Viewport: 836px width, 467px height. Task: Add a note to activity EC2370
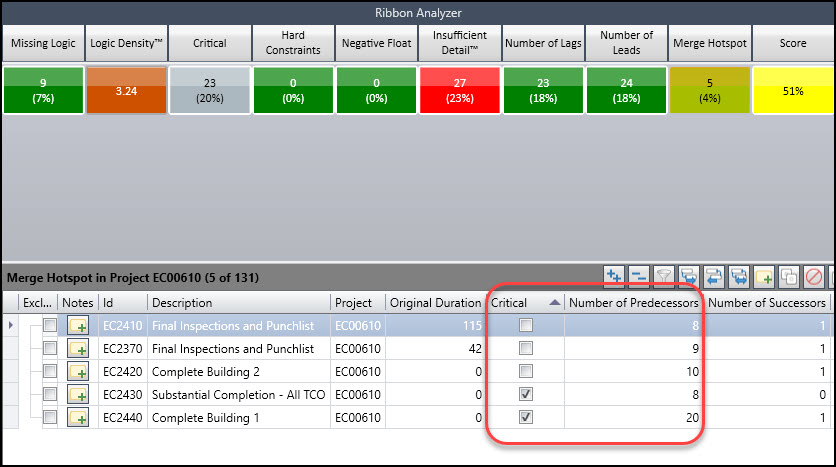tap(78, 349)
